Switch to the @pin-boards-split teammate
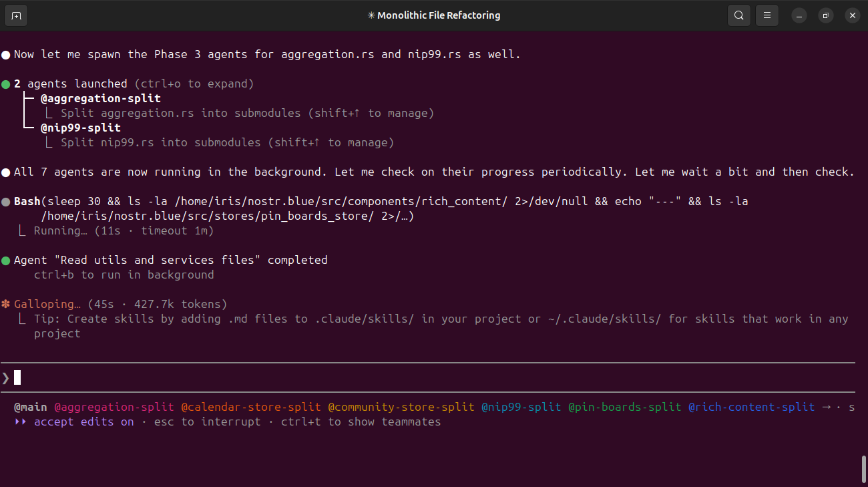868x487 pixels. pyautogui.click(x=624, y=407)
